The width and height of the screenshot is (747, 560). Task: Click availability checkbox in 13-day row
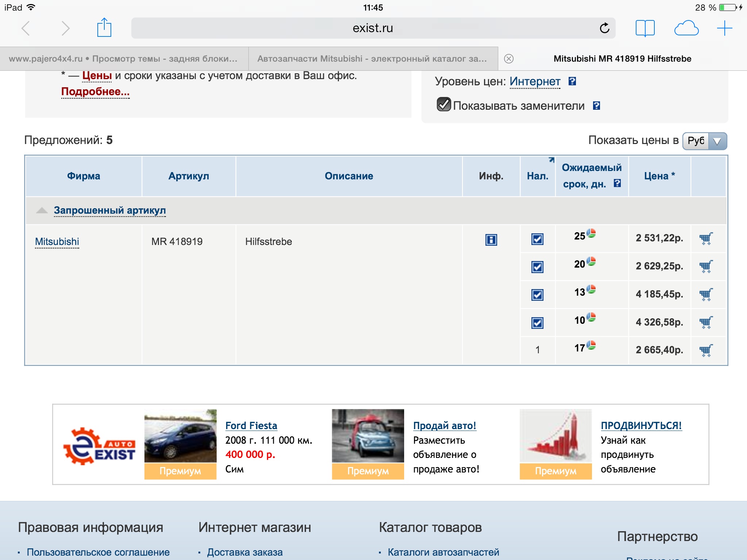(537, 295)
